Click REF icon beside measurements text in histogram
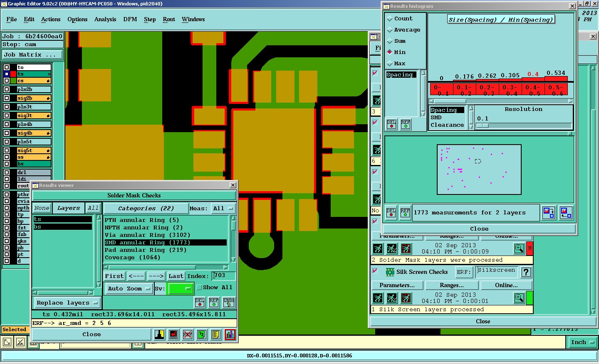Screen dimensions: 599x364 pyautogui.click(x=405, y=213)
